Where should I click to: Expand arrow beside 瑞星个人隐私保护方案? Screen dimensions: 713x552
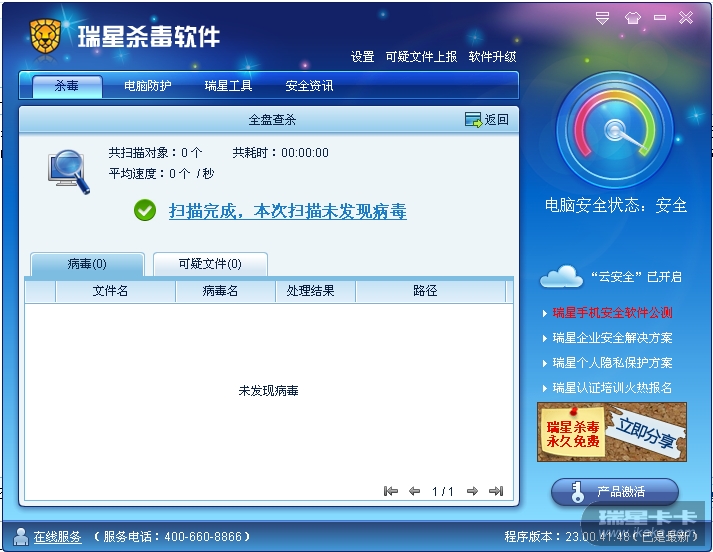coord(545,363)
